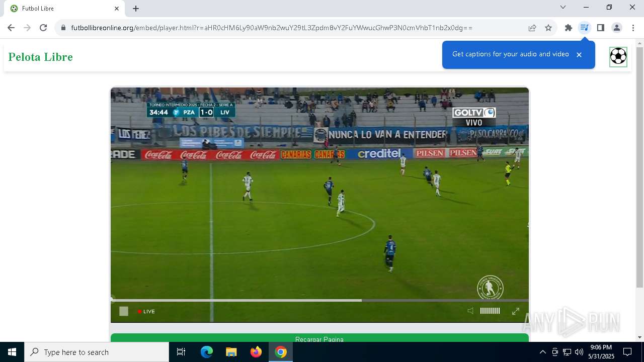Open the Pelota Libre home link
The image size is (644, 362).
tap(41, 57)
